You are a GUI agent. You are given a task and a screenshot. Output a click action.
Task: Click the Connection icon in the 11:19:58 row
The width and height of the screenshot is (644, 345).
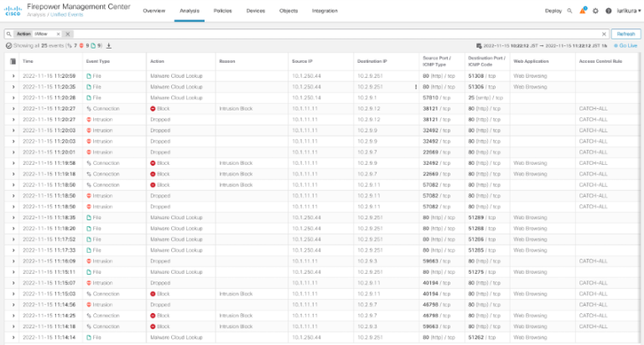(x=89, y=163)
